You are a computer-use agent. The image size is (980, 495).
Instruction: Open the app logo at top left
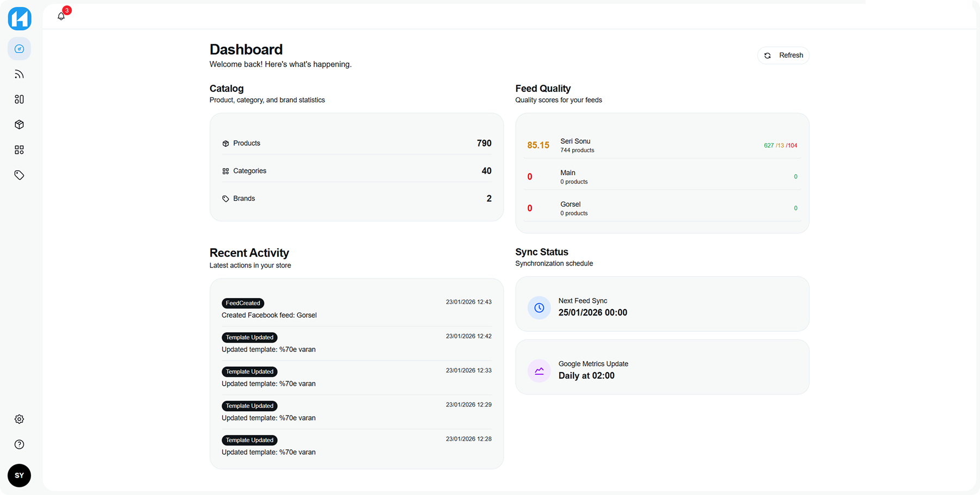[19, 18]
